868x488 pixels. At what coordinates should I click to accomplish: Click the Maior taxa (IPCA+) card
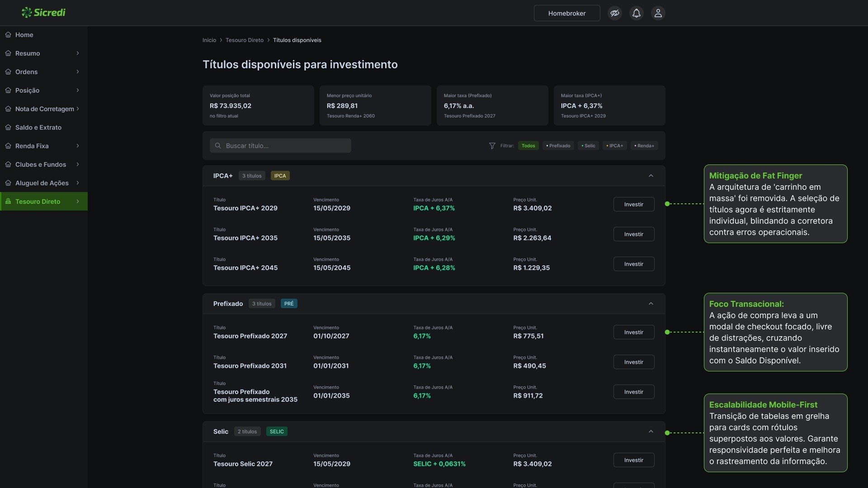(x=609, y=105)
